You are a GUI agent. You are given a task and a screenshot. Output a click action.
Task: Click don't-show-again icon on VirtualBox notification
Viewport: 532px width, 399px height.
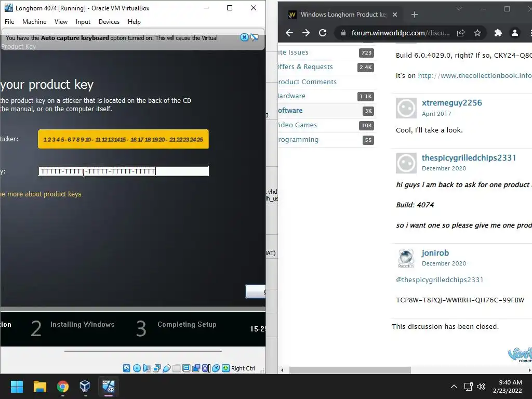(255, 37)
